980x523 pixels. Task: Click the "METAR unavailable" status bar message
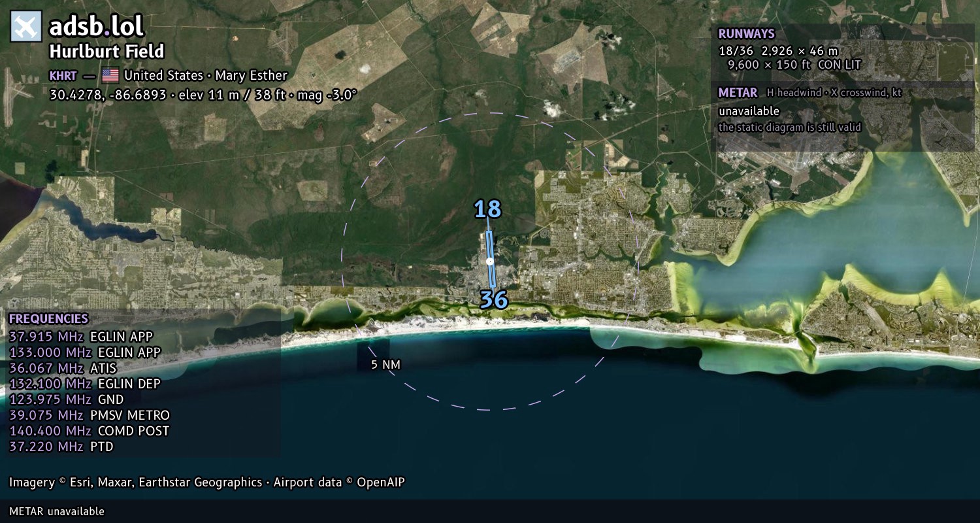point(57,511)
